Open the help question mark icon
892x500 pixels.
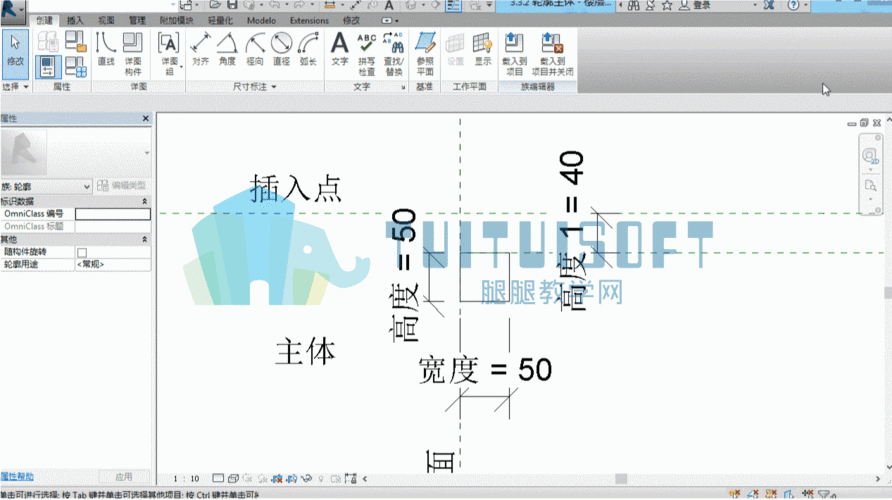tap(793, 5)
